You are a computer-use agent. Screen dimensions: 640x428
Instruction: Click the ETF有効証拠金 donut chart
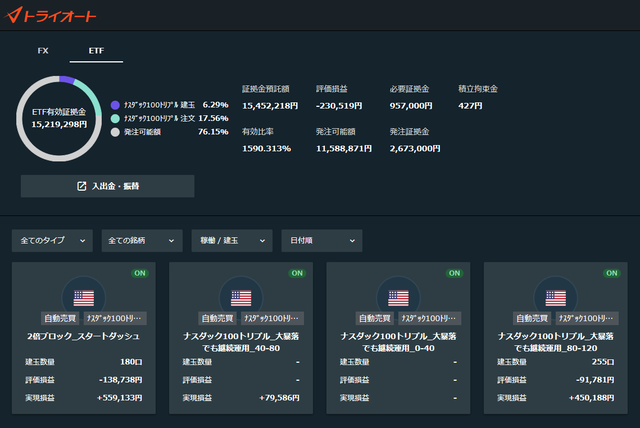pos(59,118)
